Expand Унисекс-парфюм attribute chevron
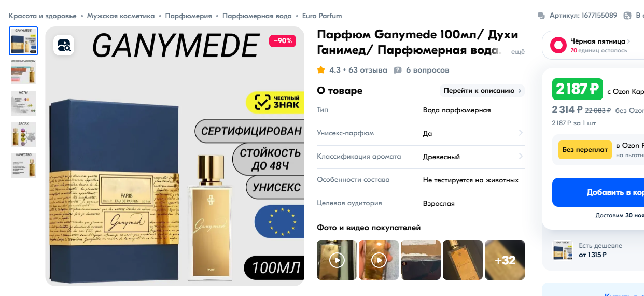The height and width of the screenshot is (296, 644). 521,133
